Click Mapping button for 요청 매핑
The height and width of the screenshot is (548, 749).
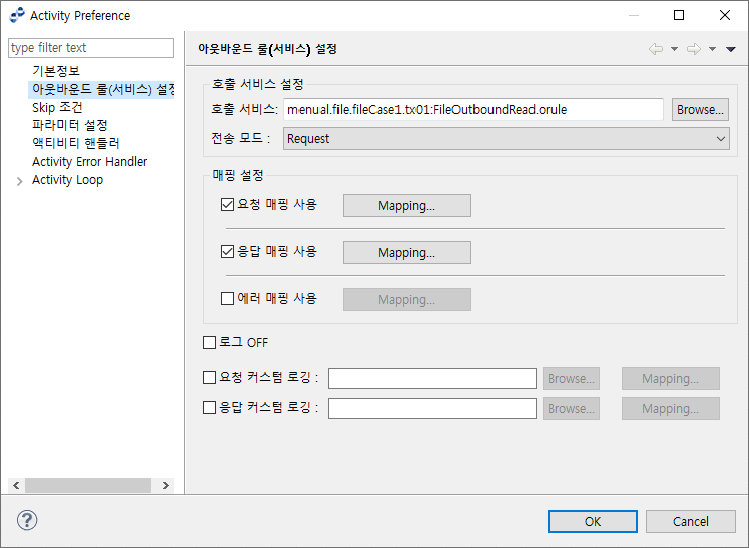coord(406,206)
